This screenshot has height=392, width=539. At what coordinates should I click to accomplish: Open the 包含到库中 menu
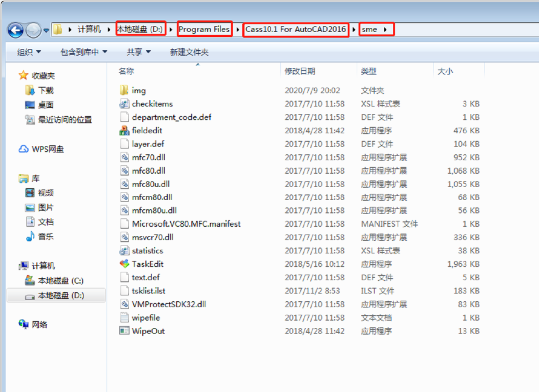pos(83,52)
